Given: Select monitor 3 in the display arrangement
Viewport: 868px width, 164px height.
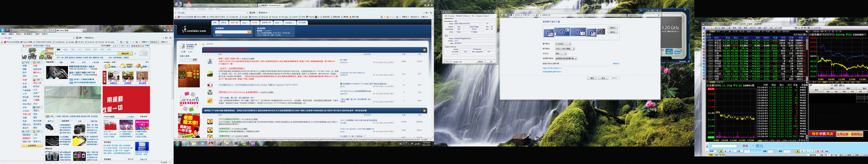Looking at the screenshot, I should [x=601, y=32].
